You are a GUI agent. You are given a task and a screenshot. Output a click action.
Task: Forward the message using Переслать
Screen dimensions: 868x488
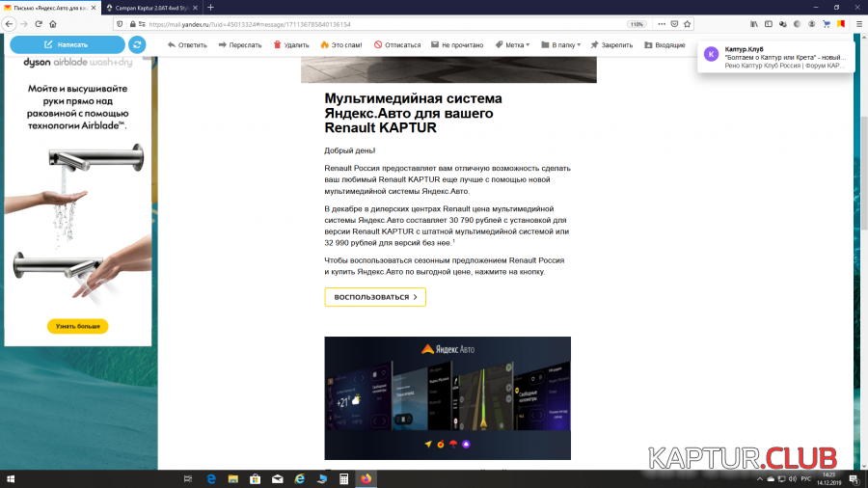click(x=240, y=44)
